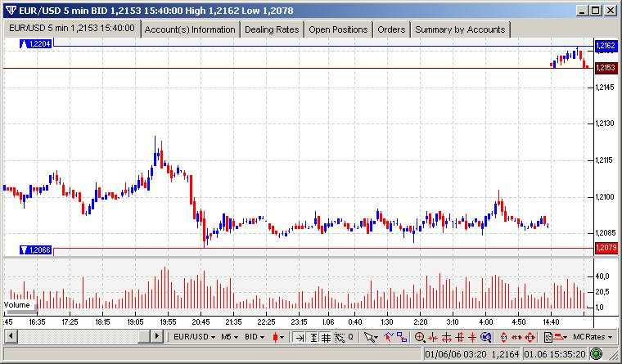Toggle vertical auto-scale button
This screenshot has height=364, width=622.
(x=313, y=337)
